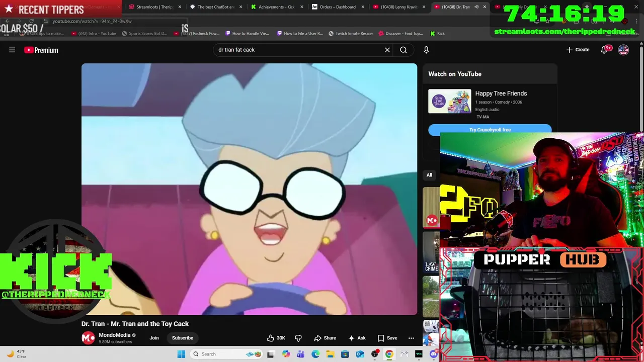The width and height of the screenshot is (644, 362).
Task: Go to the YouTube Premium home logo
Action: [41, 50]
